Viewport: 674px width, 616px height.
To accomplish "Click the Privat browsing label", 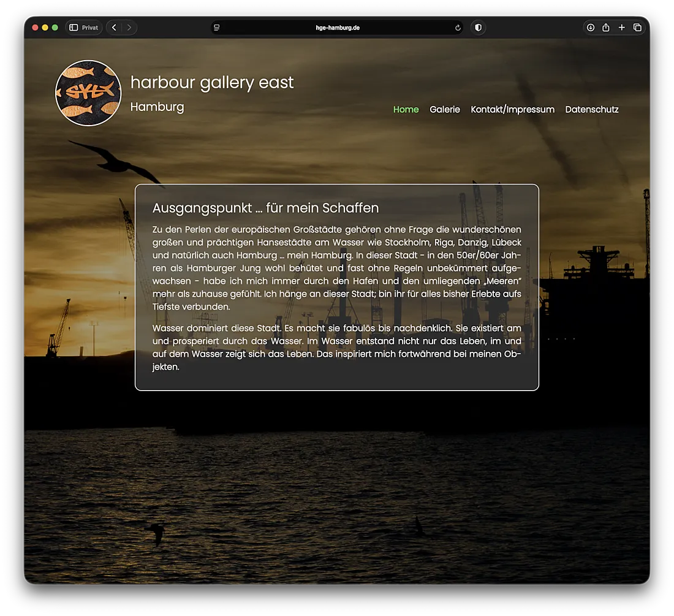I will tap(90, 28).
